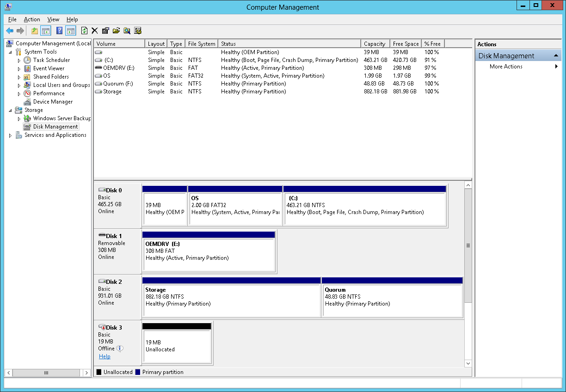
Task: Open the View menu
Action: point(53,19)
